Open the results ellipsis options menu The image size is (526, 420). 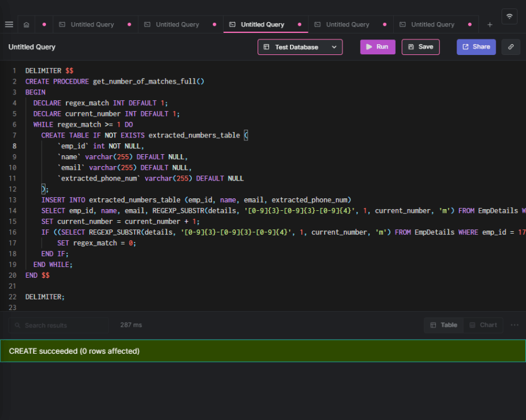click(x=515, y=325)
